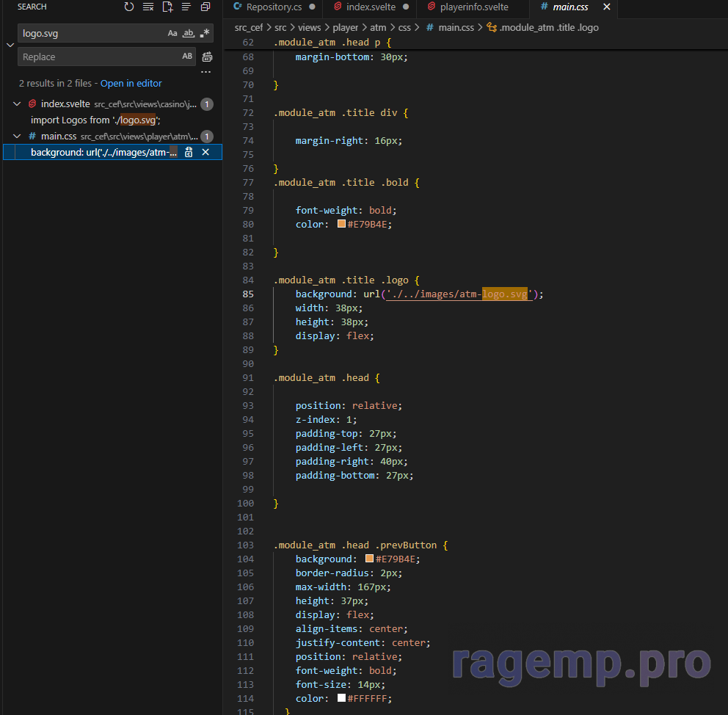Refresh the search results
The width and height of the screenshot is (728, 715).
point(129,7)
